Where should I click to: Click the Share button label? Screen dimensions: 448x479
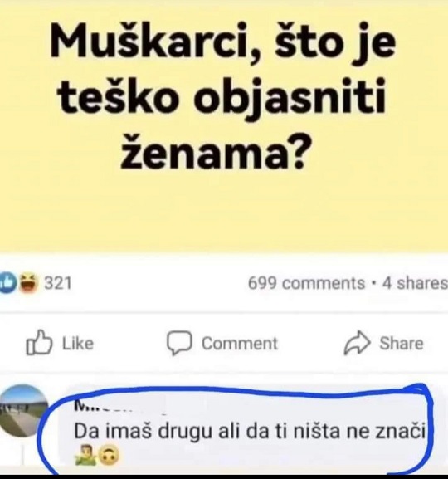(x=402, y=343)
